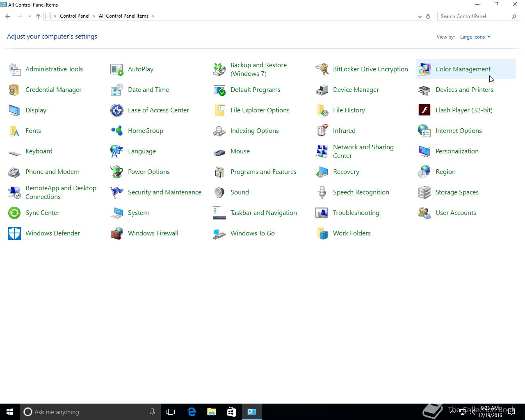Open the AutoPlay icon
The image size is (525, 420).
117,69
